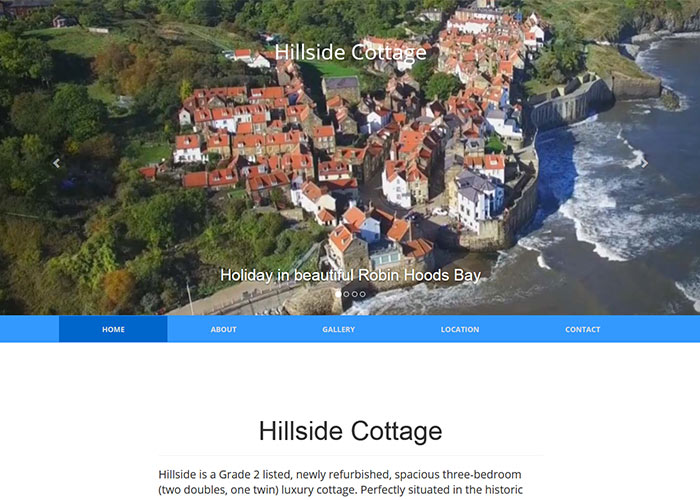
Task: Show the fourth carousel slide dot
Action: pos(362,294)
